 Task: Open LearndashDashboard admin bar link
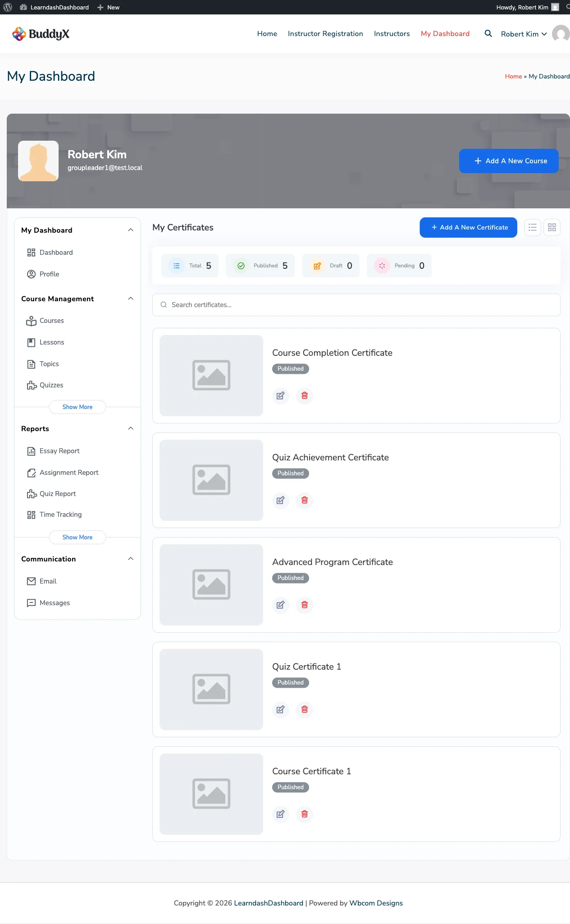[55, 7]
